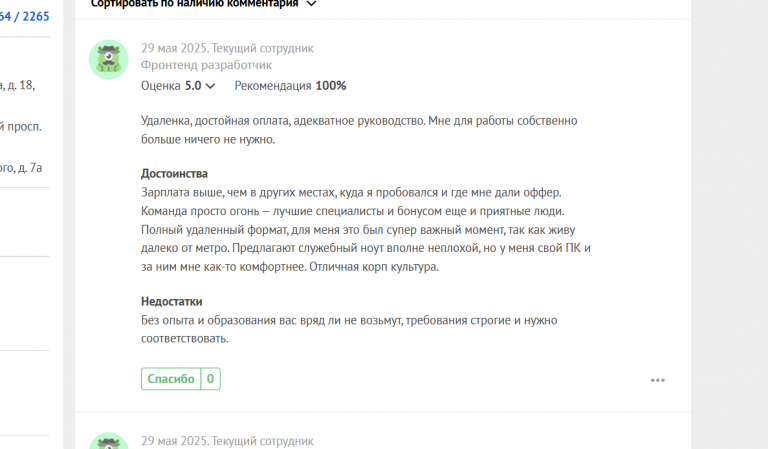Click the Недостатки section heading
Image resolution: width=768 pixels, height=449 pixels.
(171, 301)
